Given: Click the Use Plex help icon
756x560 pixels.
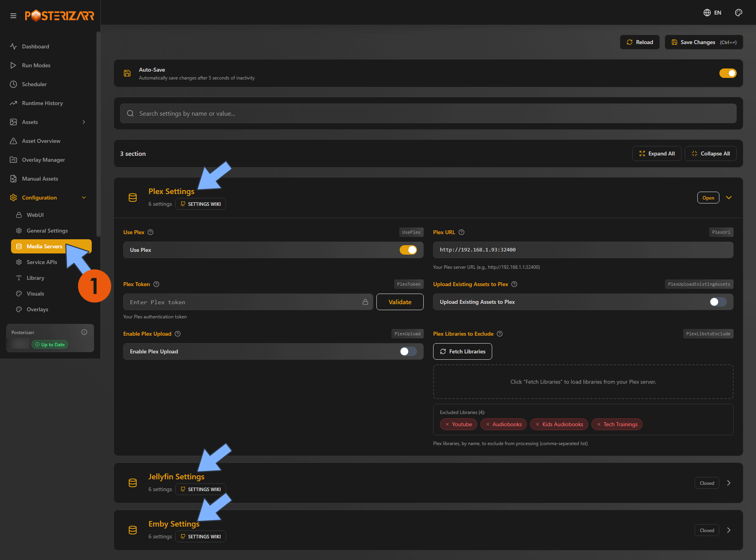Looking at the screenshot, I should 150,232.
